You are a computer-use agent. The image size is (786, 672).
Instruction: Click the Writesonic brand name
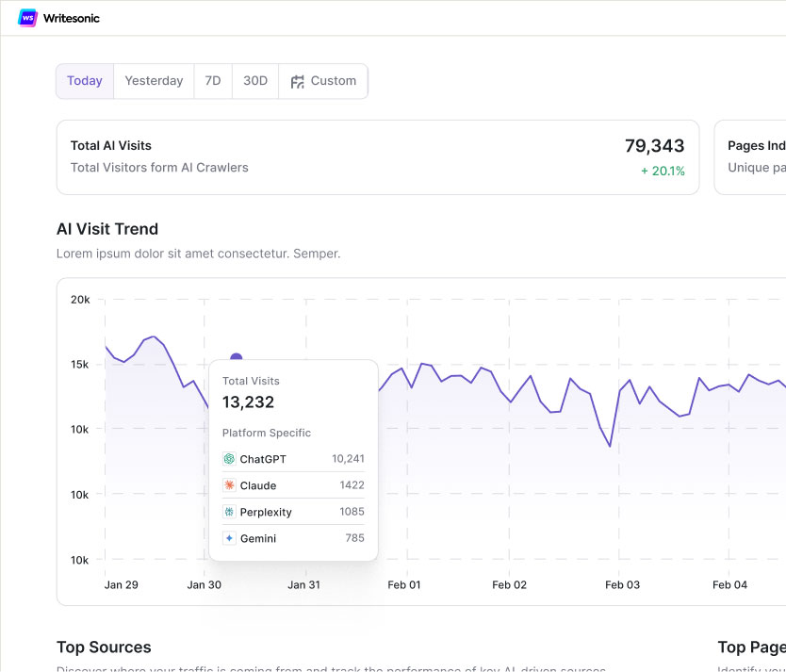click(72, 19)
